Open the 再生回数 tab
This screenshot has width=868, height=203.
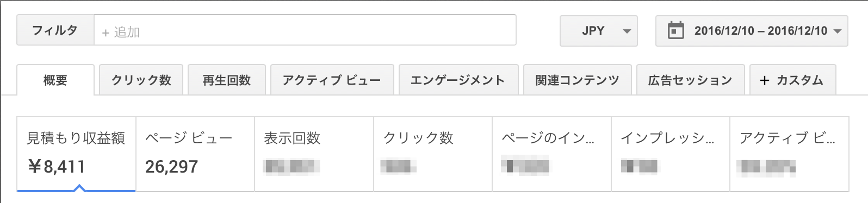(x=227, y=80)
